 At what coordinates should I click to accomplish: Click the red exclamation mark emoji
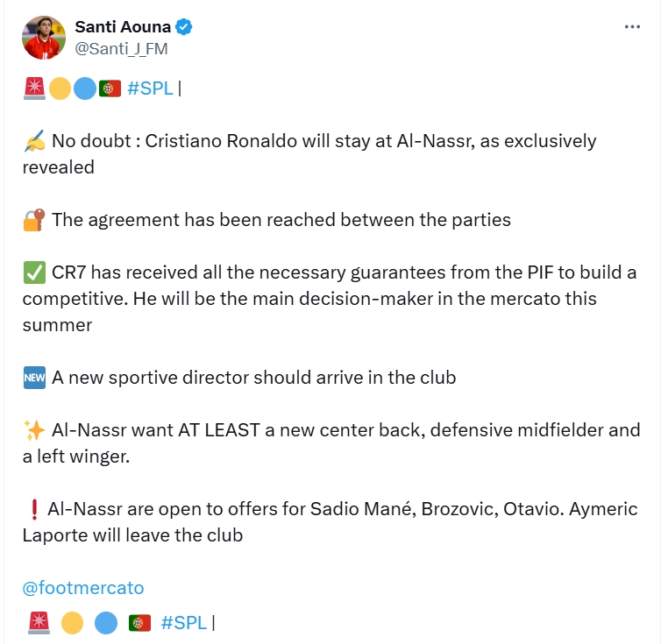34,509
